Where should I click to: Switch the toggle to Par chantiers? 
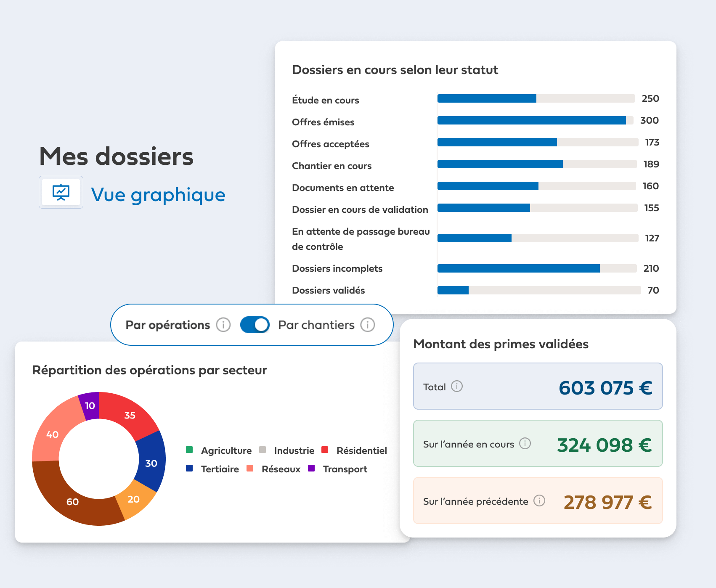click(x=262, y=324)
